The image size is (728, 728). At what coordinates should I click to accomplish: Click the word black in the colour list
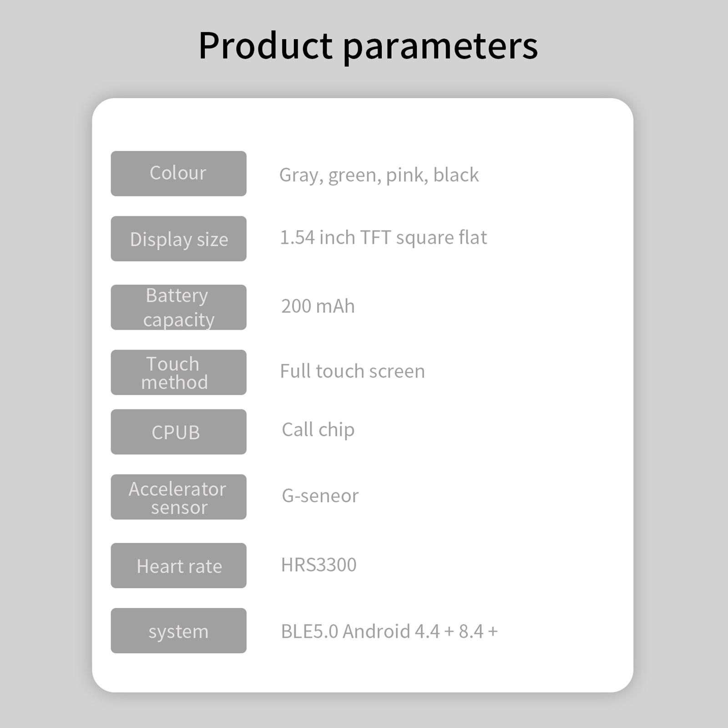[456, 174]
